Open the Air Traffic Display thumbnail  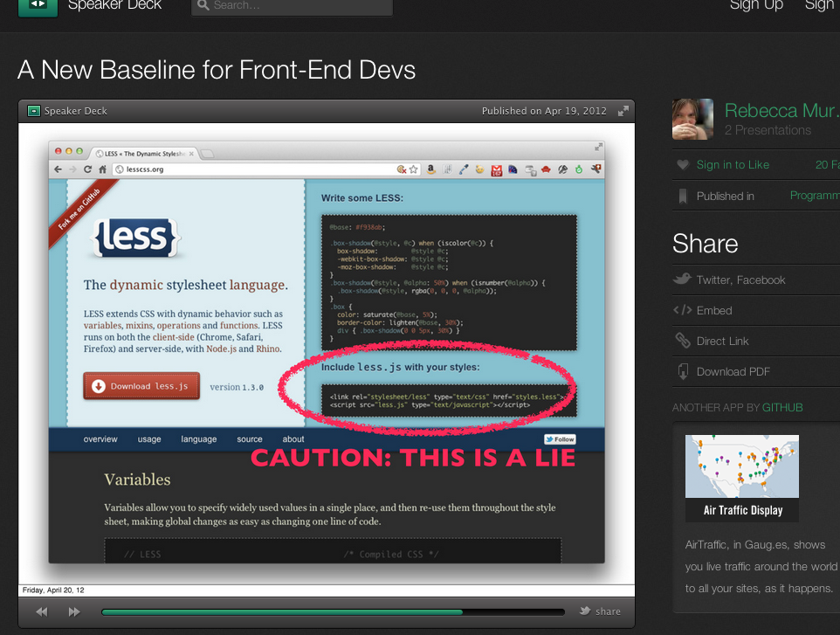tap(742, 478)
